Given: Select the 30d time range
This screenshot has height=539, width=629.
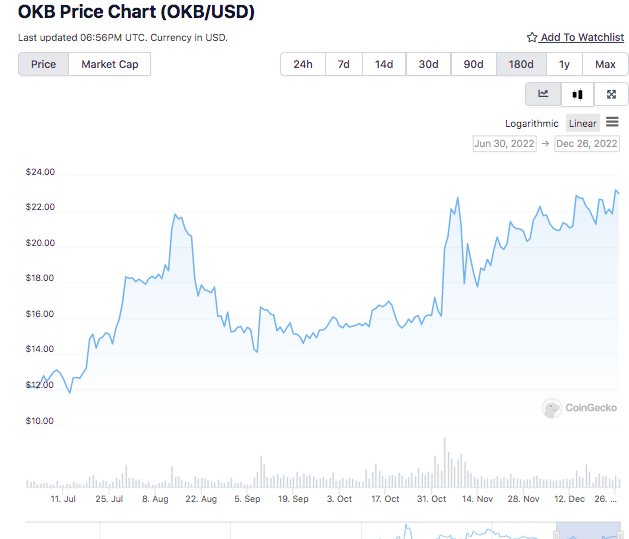Looking at the screenshot, I should [x=428, y=64].
